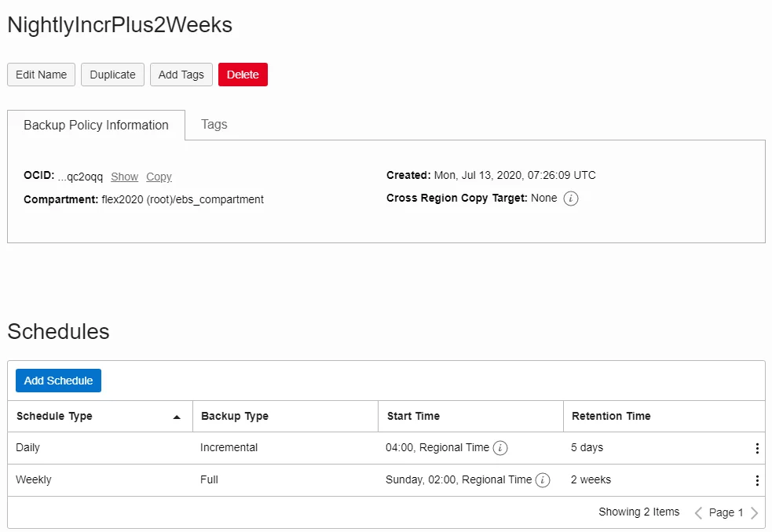Screen dimensions: 772x532
Task: Click the red Delete button
Action: coord(243,75)
